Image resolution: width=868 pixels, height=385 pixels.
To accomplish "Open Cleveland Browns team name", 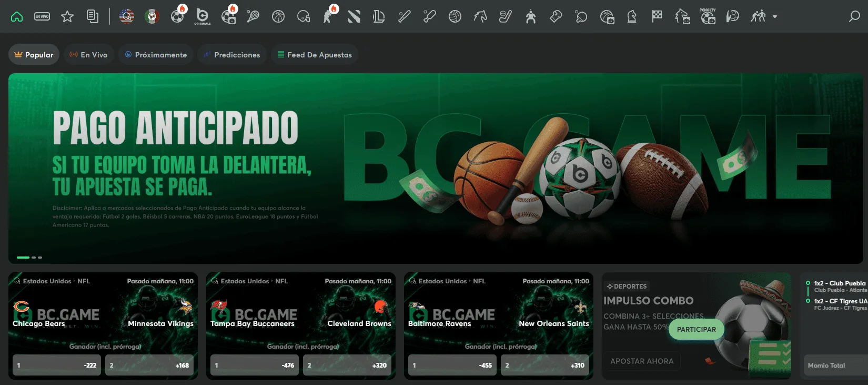I will pyautogui.click(x=359, y=323).
